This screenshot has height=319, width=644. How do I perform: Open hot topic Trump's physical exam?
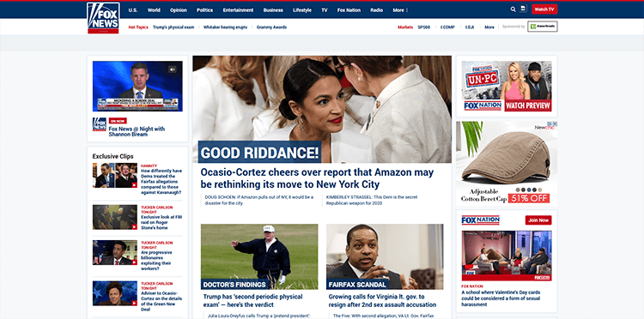173,27
